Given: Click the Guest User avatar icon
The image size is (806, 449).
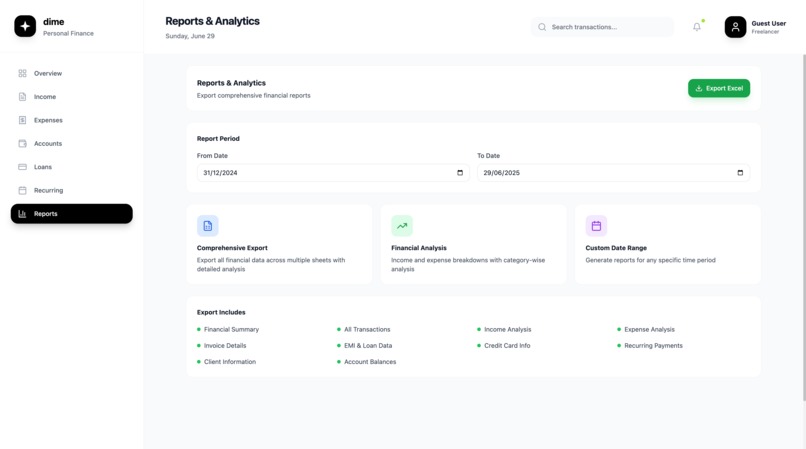Looking at the screenshot, I should pos(735,27).
